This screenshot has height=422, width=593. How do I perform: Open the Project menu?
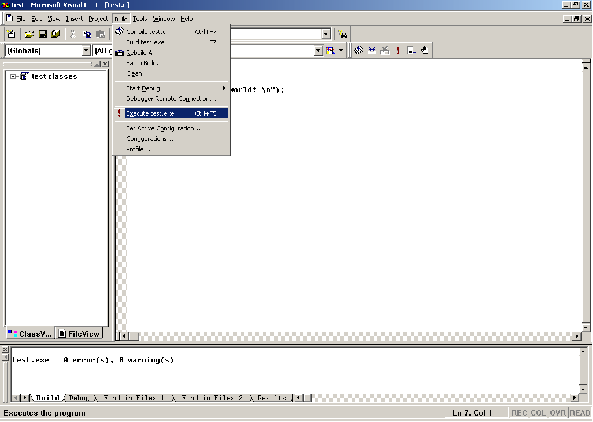coord(98,18)
